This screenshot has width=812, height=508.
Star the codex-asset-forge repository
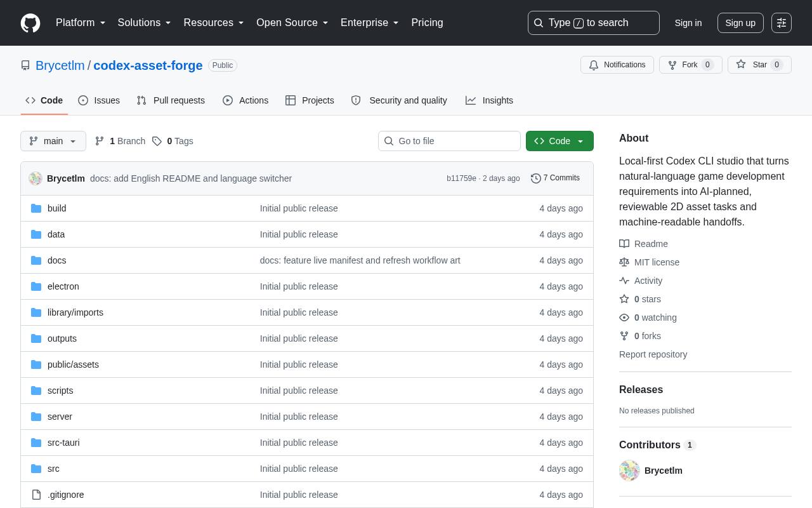pos(759,65)
